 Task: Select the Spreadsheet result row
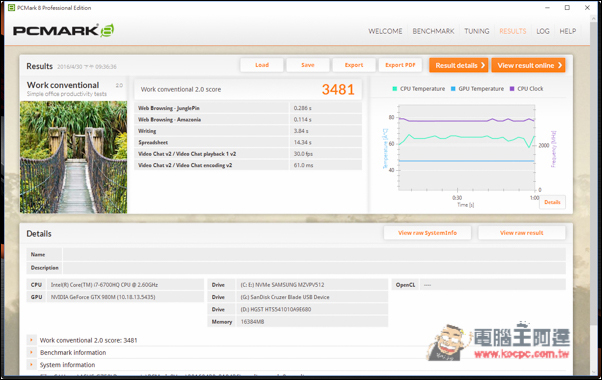tap(248, 142)
